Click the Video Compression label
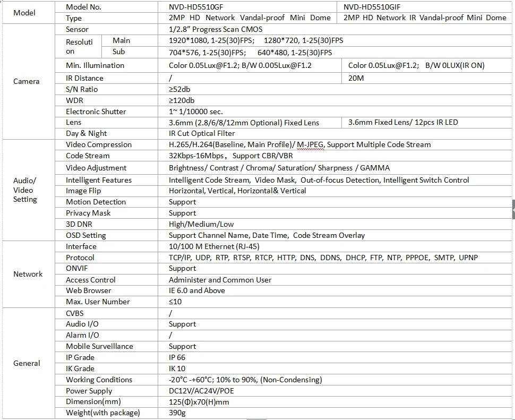Image resolution: width=515 pixels, height=420 pixels. pyautogui.click(x=99, y=144)
